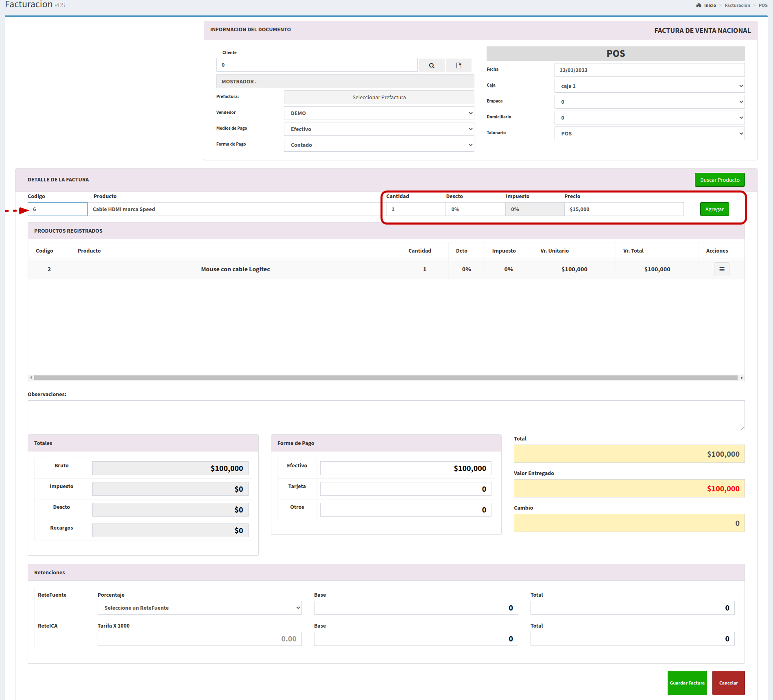Click the products table horizontal scrollbar
Screen dimensions: 773x700
386,378
